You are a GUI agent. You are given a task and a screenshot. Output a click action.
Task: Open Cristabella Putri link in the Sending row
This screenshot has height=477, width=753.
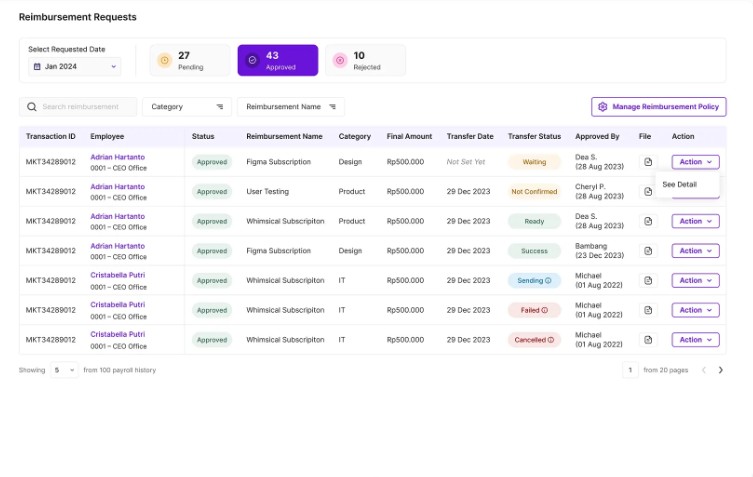coord(118,275)
